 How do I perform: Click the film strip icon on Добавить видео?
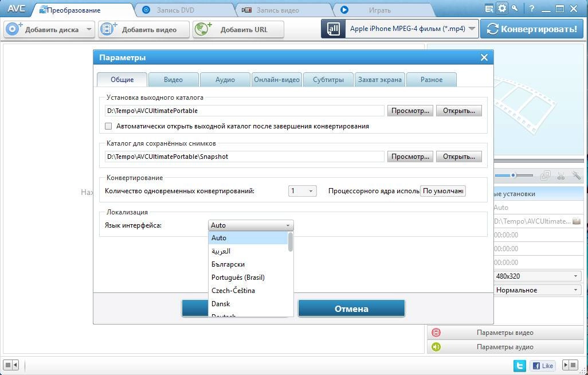tap(108, 29)
